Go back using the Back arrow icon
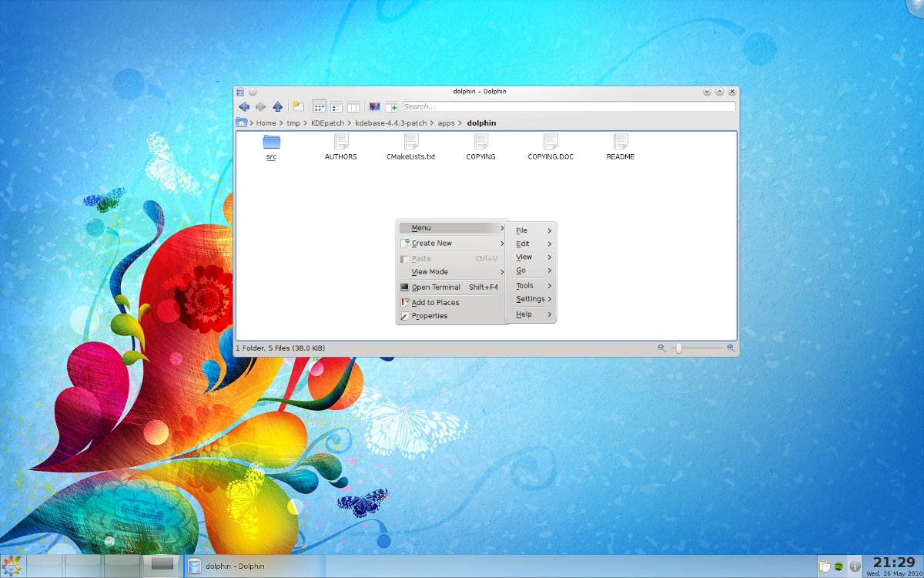 coord(244,106)
